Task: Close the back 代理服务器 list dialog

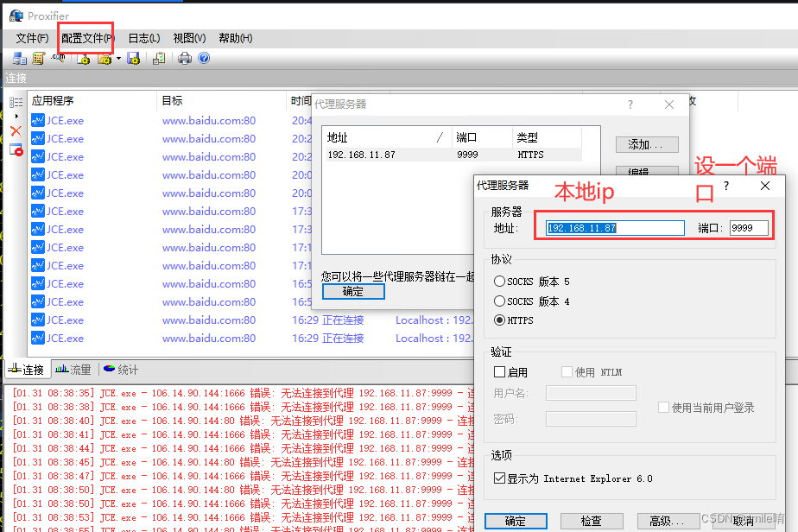Action: pos(669,104)
